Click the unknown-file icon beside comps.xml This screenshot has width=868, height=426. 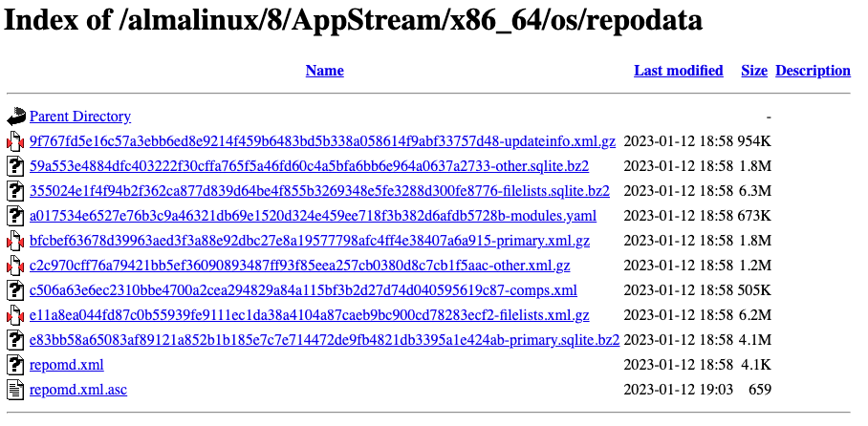coord(16,290)
